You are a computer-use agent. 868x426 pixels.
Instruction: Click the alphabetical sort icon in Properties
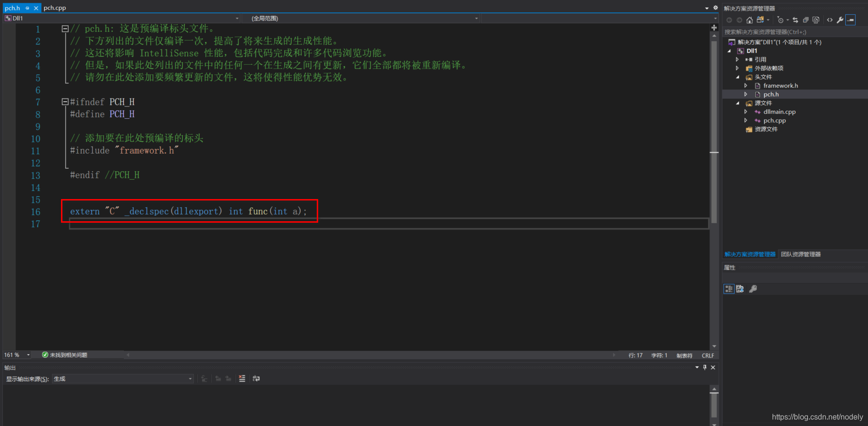tap(740, 289)
